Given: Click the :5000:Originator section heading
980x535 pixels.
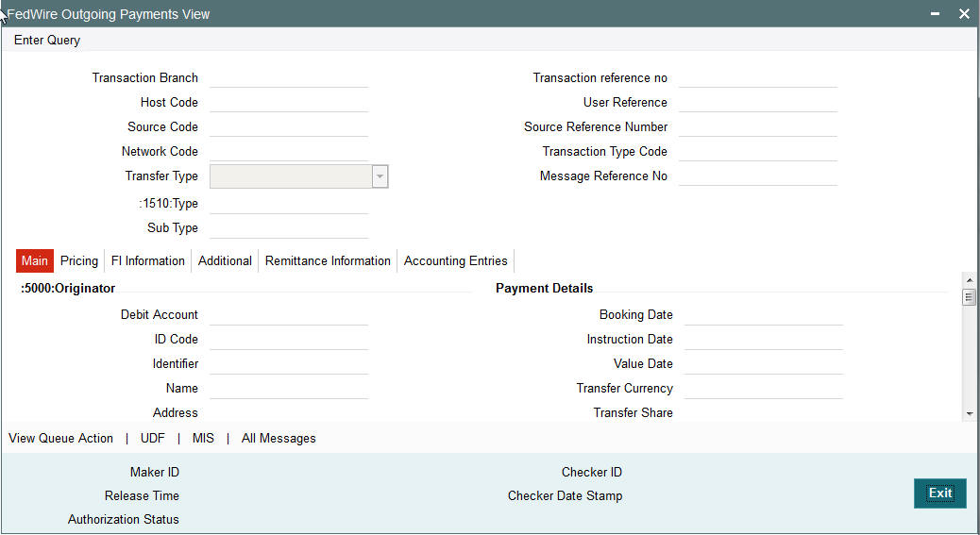Looking at the screenshot, I should 68,289.
